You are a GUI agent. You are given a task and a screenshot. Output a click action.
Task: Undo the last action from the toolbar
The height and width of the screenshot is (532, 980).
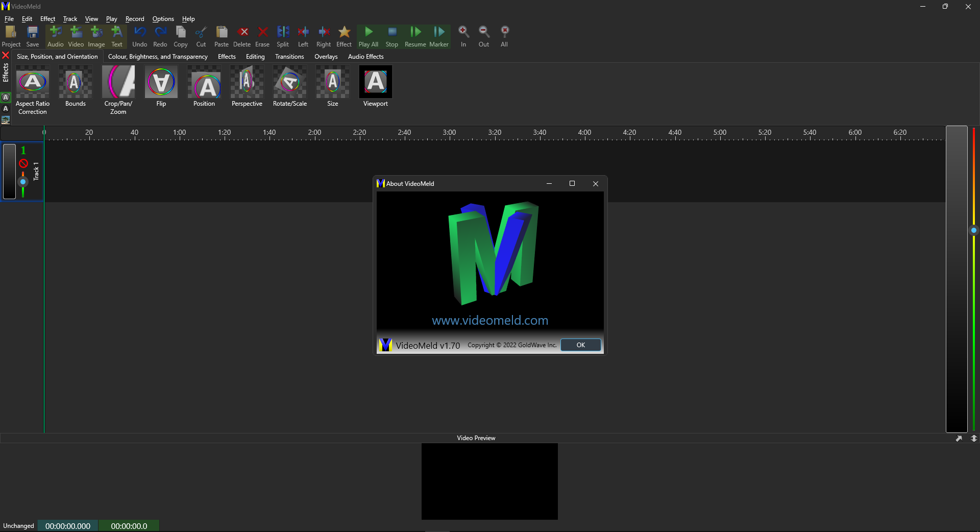(x=140, y=36)
